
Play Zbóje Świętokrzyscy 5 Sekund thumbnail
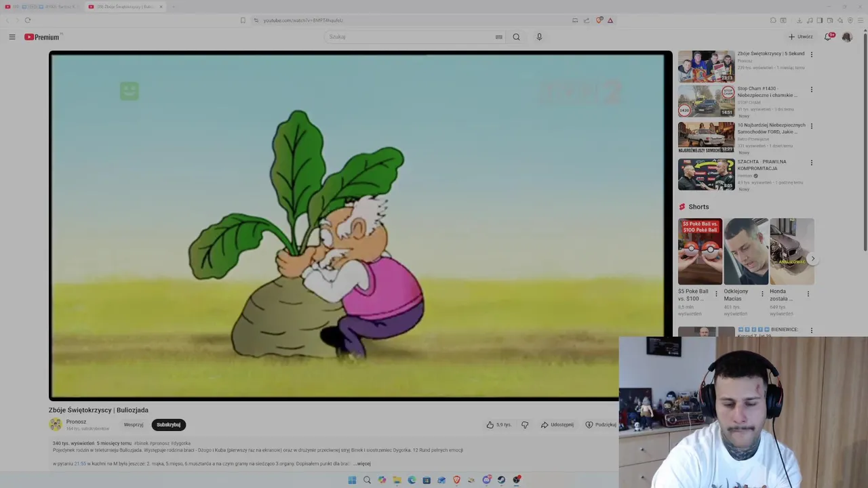pos(706,66)
